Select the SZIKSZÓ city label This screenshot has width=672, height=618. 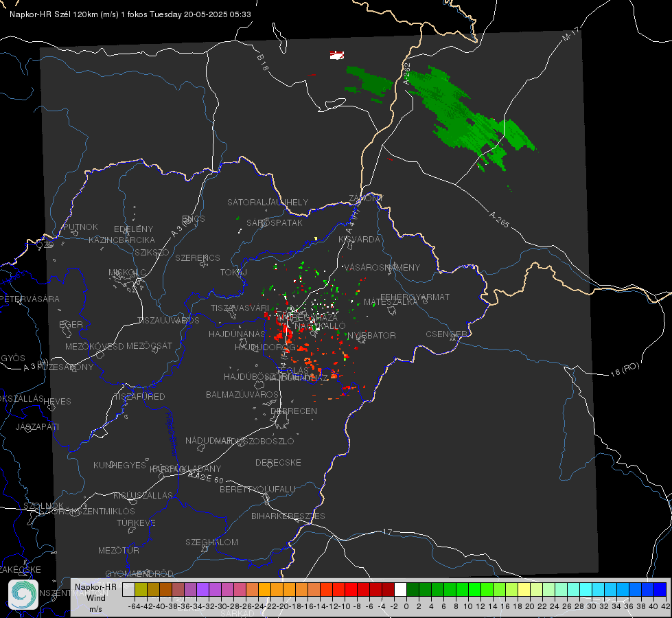coord(152,253)
